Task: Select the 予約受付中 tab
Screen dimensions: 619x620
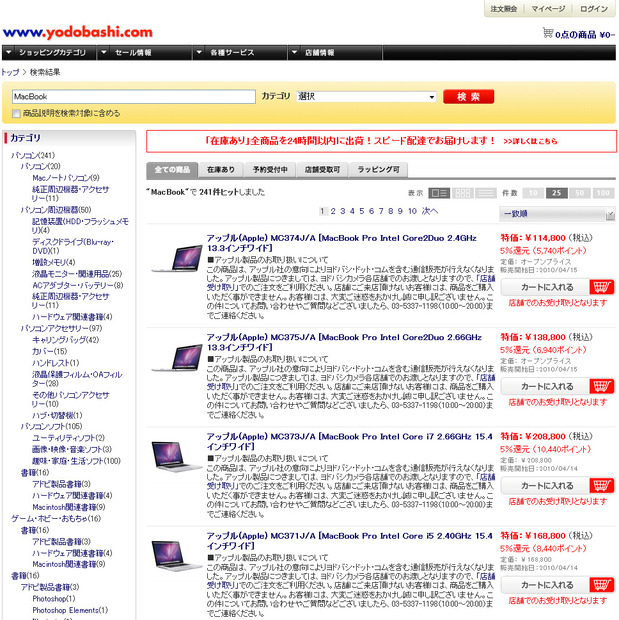Action: 270,170
